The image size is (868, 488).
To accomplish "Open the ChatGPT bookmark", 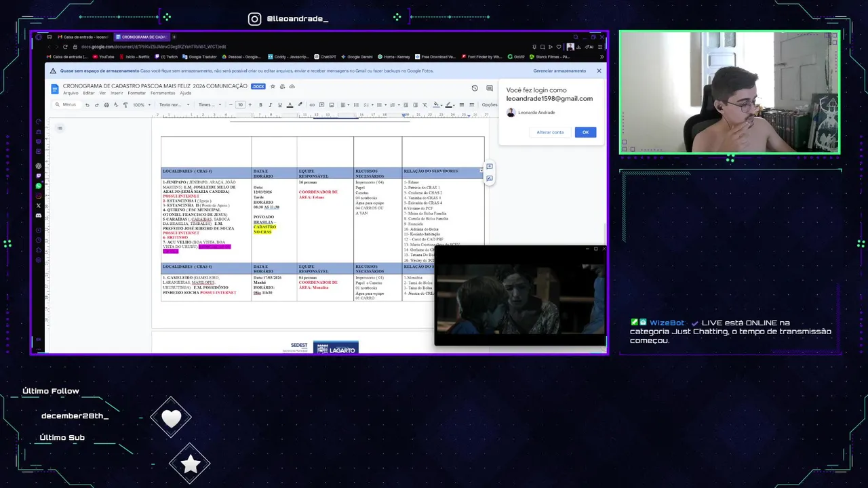I will point(325,57).
